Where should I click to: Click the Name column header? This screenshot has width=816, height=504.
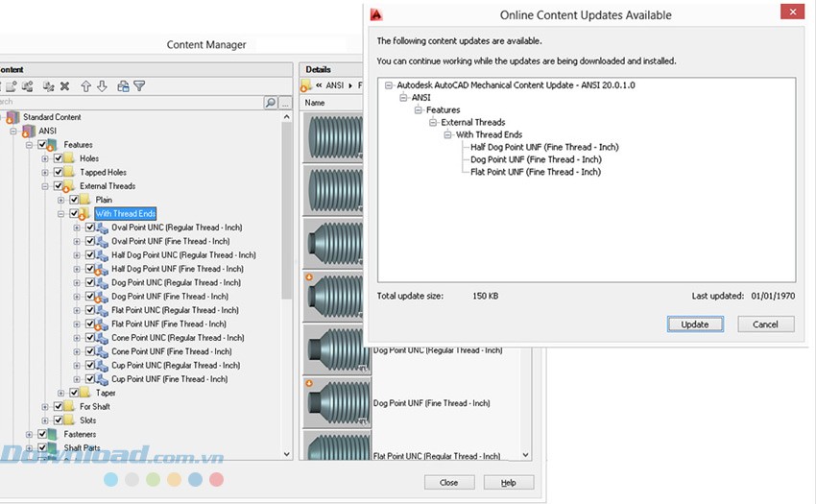[x=315, y=103]
